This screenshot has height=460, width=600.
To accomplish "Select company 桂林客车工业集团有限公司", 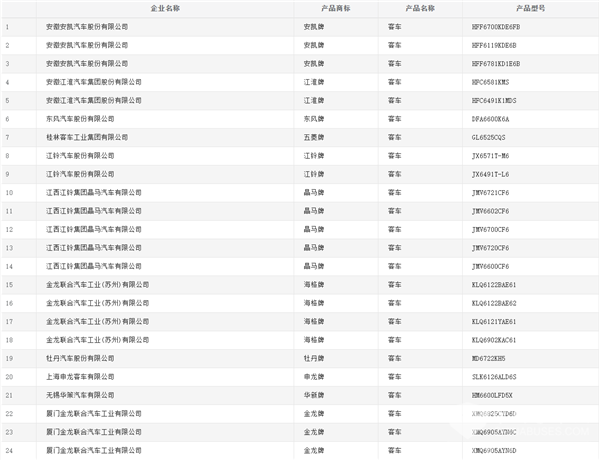I will point(88,137).
